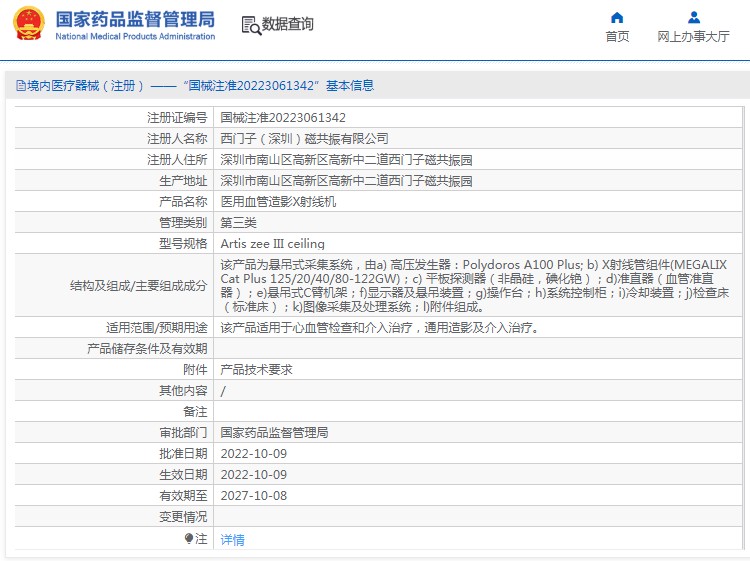750x561 pixels.
Task: Click the 附件 label
Action: 195,370
